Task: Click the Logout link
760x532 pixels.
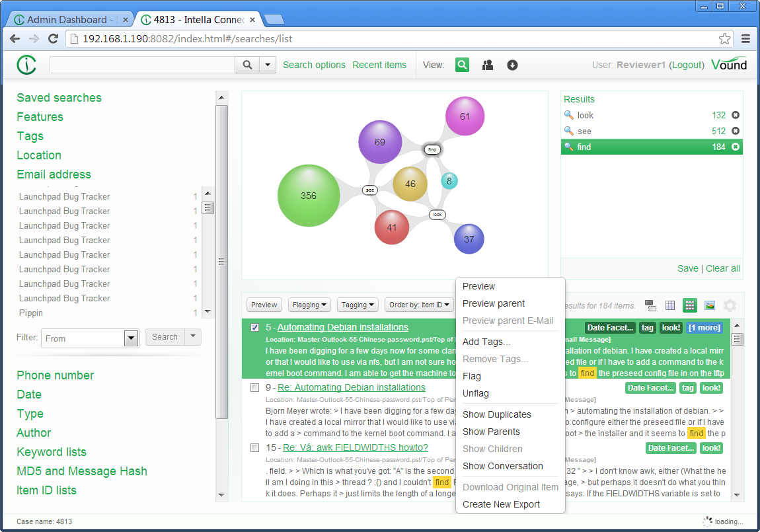Action: pyautogui.click(x=686, y=65)
